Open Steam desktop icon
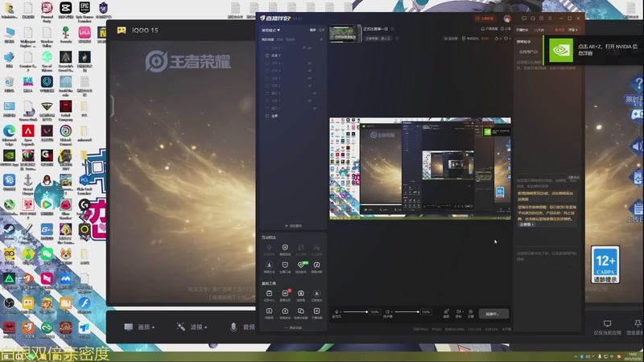Viewport: 644px width, 362px height. (x=9, y=232)
